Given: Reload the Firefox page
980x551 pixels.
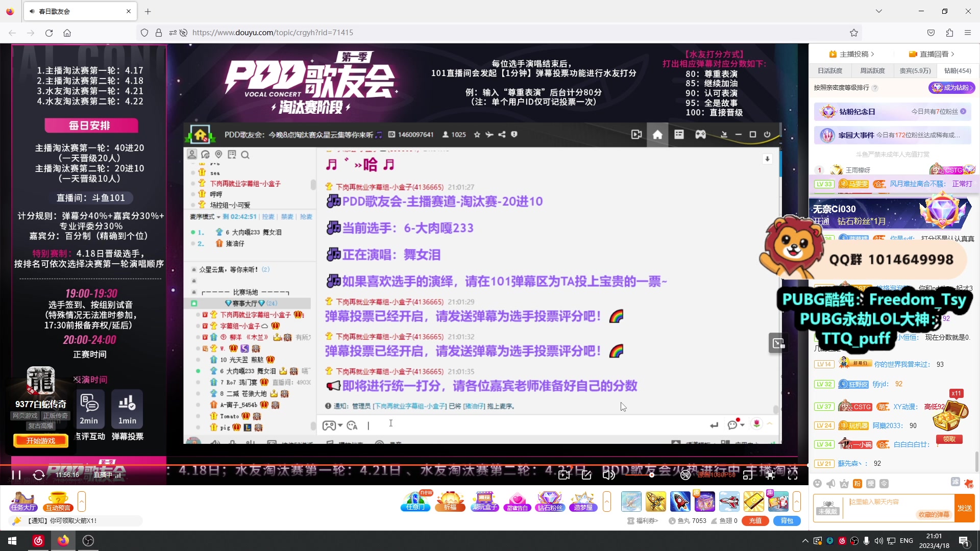Looking at the screenshot, I should 49,33.
